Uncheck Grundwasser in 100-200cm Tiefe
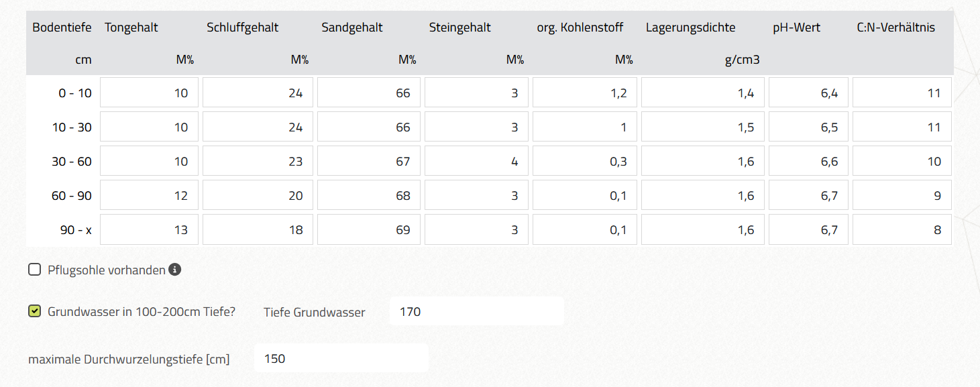The height and width of the screenshot is (387, 980). [34, 311]
